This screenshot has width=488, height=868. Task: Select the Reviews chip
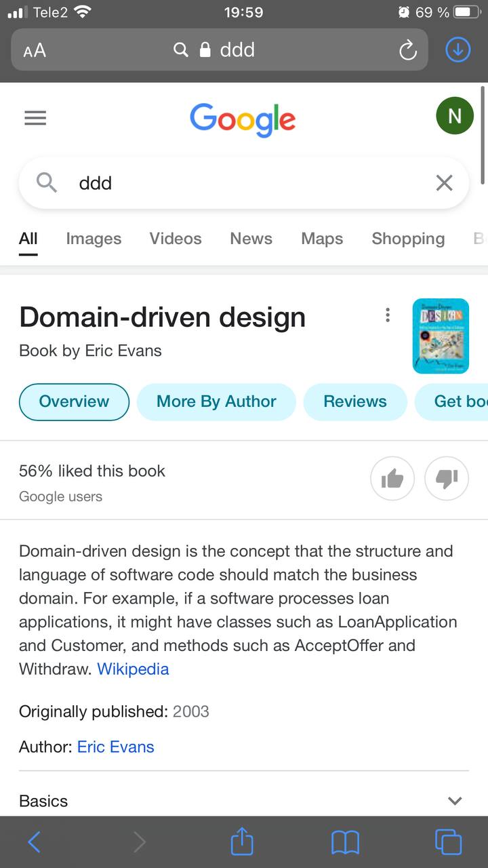click(355, 401)
